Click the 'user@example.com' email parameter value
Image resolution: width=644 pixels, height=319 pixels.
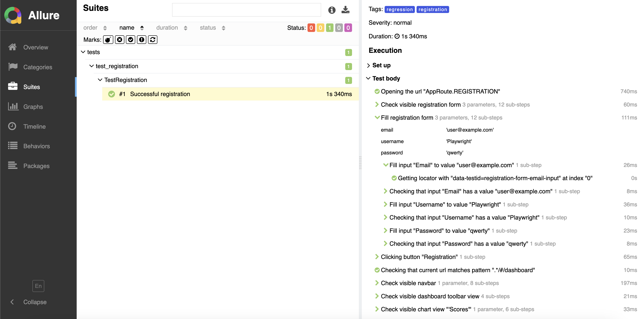click(470, 130)
